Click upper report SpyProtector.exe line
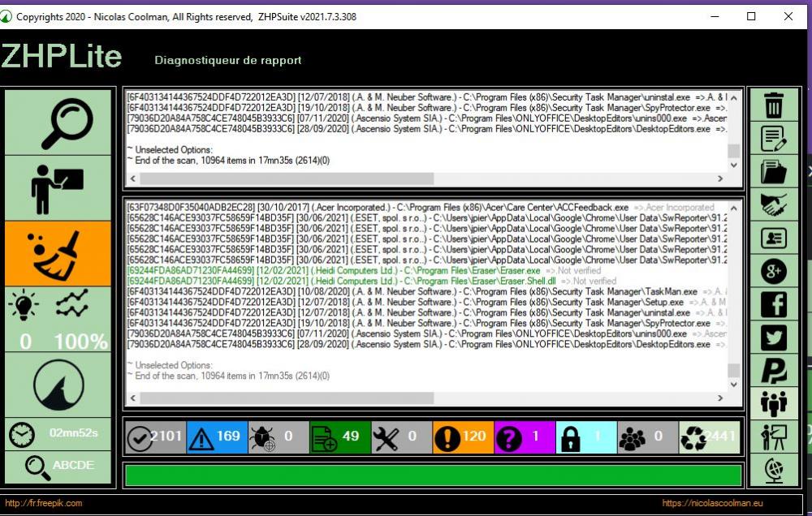The height and width of the screenshot is (516, 812). [x=427, y=108]
